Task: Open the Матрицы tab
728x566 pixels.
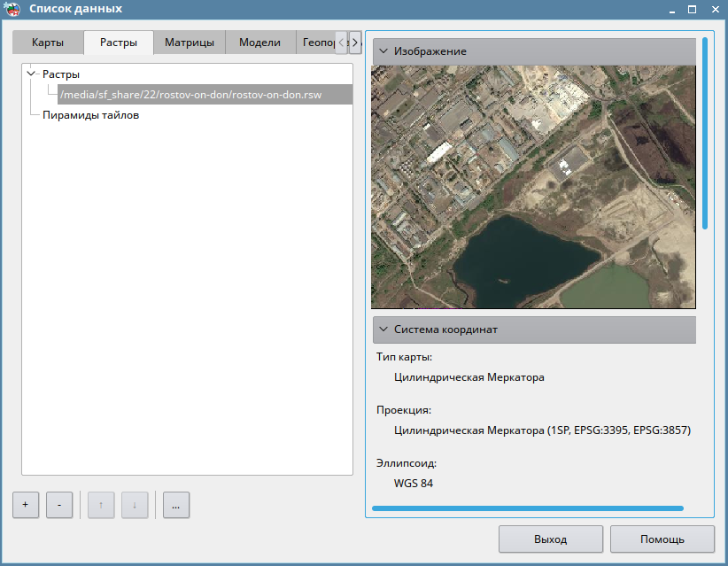Action: [x=189, y=43]
